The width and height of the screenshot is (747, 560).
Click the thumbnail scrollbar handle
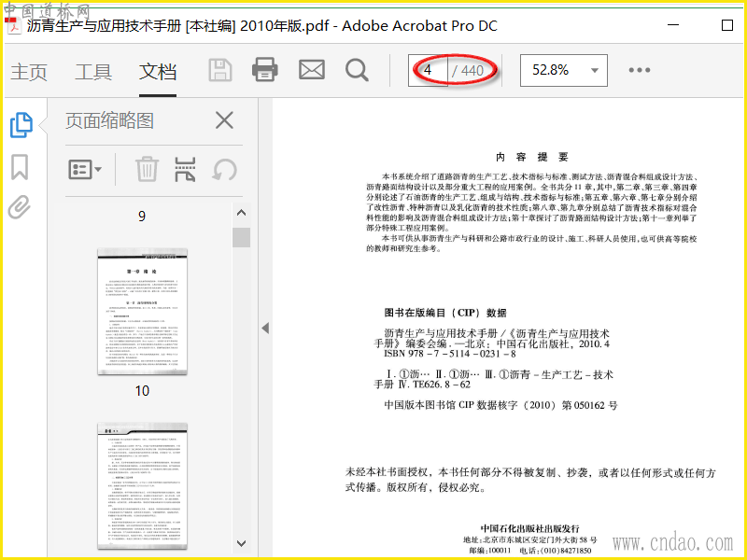coord(242,237)
